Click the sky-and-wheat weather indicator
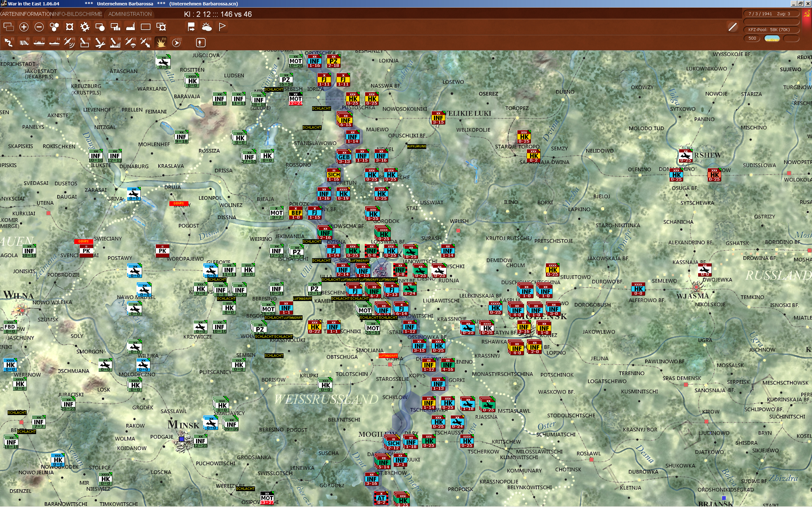812x507 pixels. pyautogui.click(x=772, y=38)
